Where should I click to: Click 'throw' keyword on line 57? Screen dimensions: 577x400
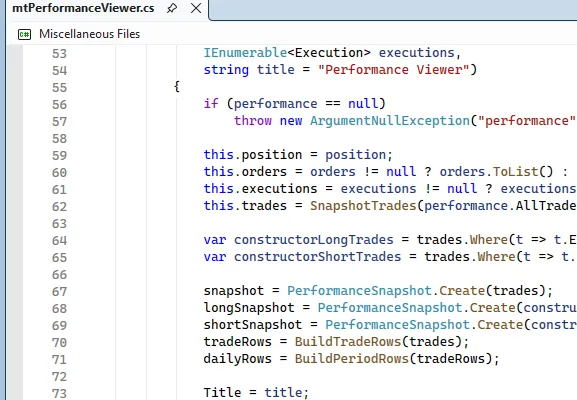253,121
